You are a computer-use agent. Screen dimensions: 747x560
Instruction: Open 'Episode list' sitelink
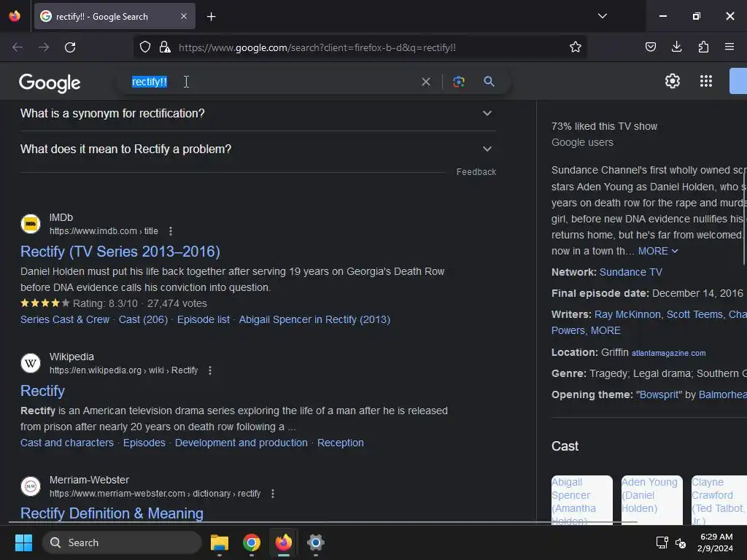point(204,319)
